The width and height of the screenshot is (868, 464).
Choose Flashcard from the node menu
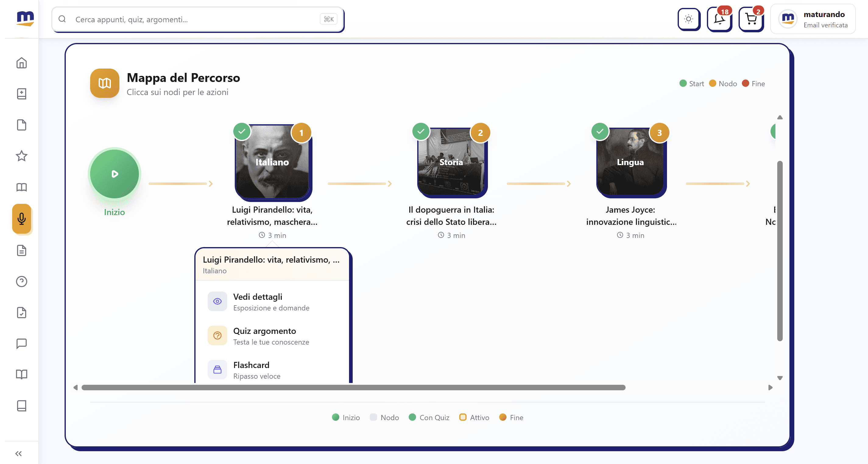pos(272,370)
